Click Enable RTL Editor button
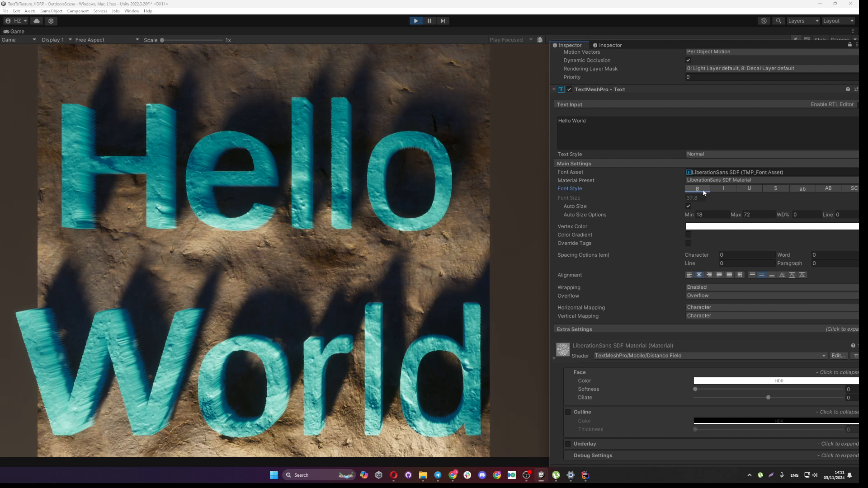Image resolution: width=868 pixels, height=488 pixels. (832, 104)
